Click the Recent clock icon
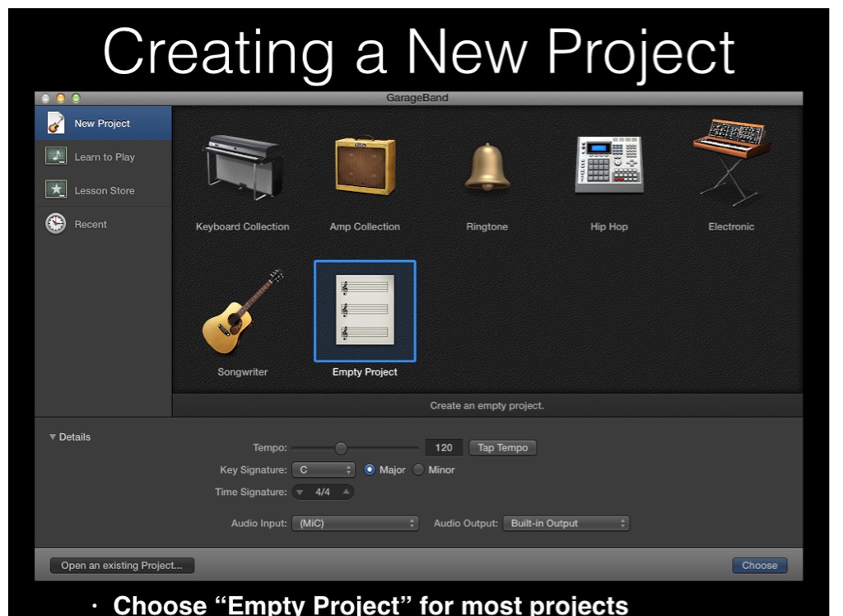843x616 pixels. point(56,224)
